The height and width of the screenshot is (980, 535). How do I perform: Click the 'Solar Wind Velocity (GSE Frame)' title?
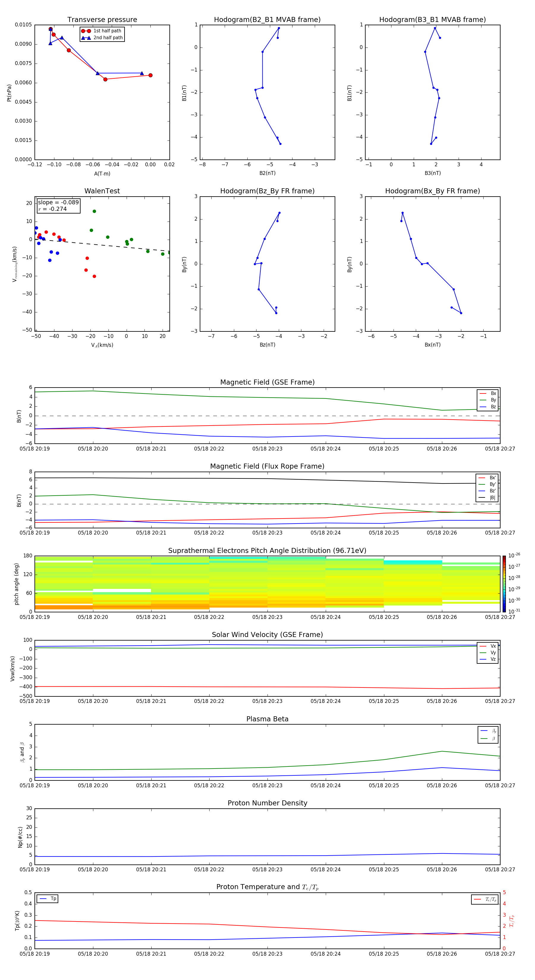[x=267, y=635]
